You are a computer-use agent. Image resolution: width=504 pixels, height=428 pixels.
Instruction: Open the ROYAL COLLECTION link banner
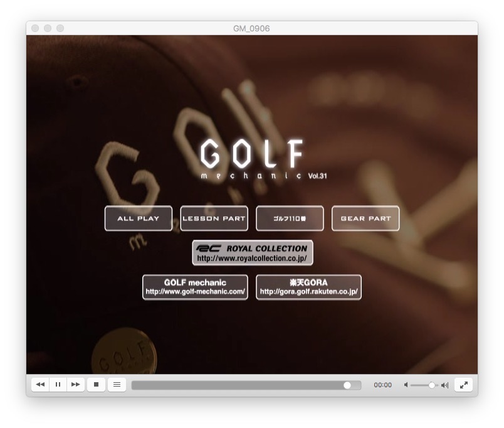tap(253, 253)
